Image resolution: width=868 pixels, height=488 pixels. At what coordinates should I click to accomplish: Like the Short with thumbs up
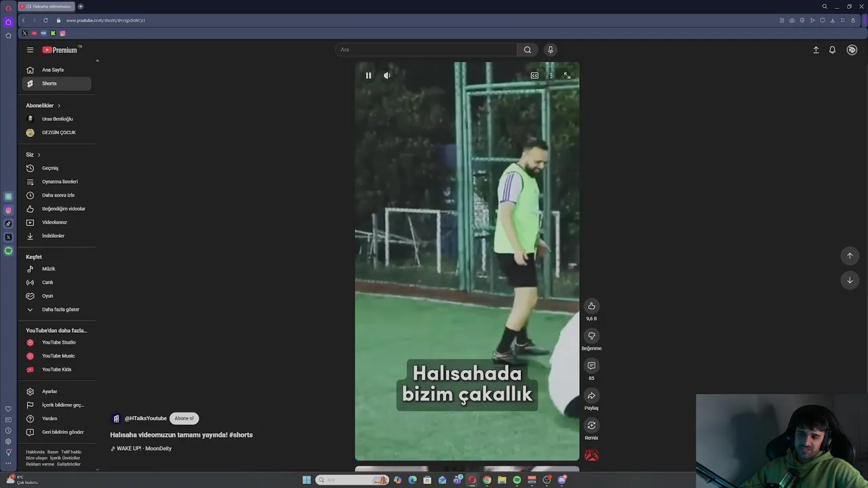(591, 306)
